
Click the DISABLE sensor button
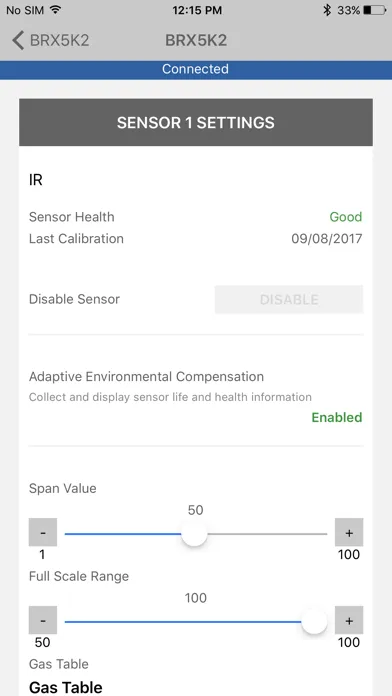pos(289,300)
